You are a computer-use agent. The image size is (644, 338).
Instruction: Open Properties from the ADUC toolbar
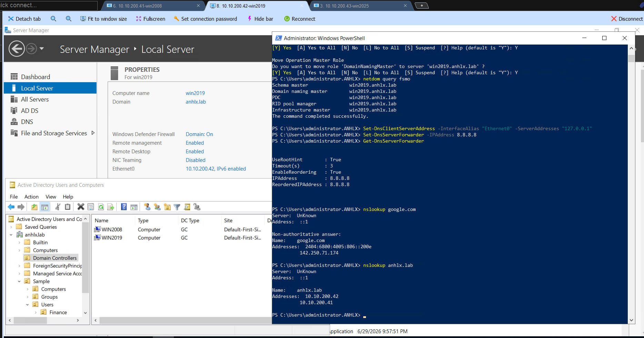tap(91, 207)
